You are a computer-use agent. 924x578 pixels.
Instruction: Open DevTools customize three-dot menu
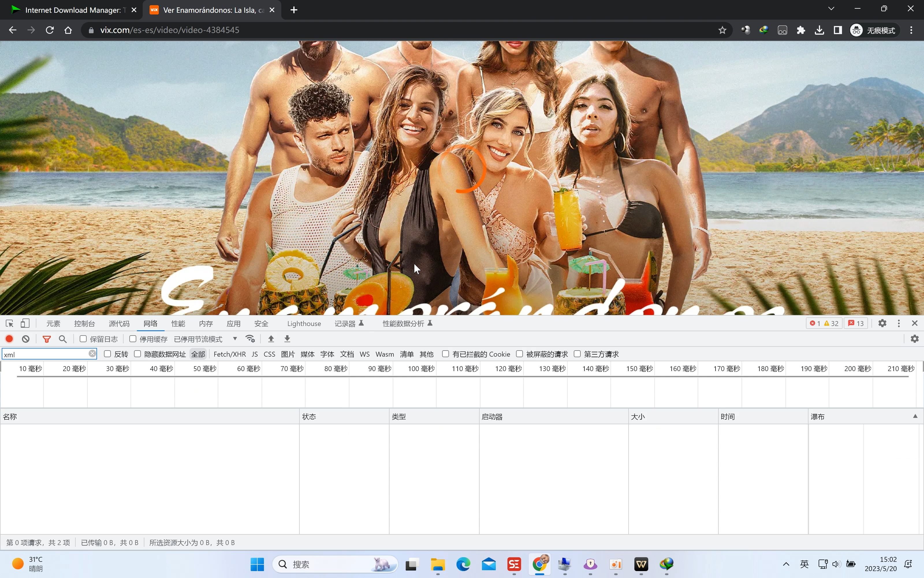(x=899, y=323)
